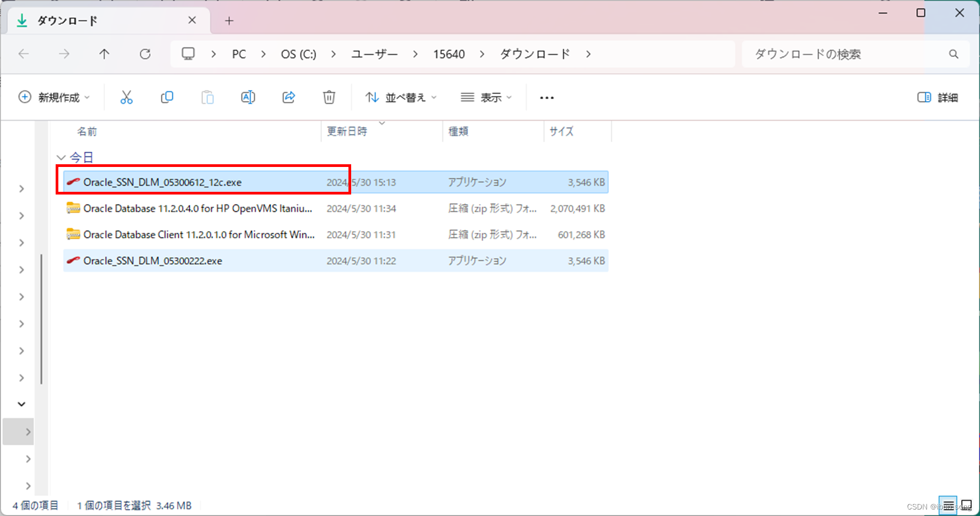This screenshot has width=980, height=516.
Task: Toggle the 詳細 details pane
Action: pos(938,97)
